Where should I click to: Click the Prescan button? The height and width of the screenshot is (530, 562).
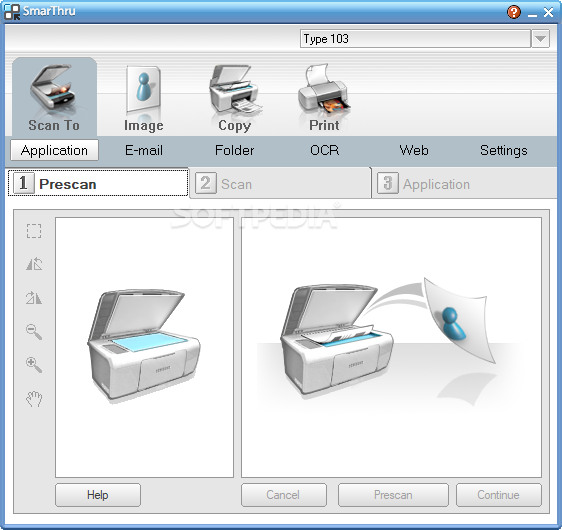click(x=393, y=495)
